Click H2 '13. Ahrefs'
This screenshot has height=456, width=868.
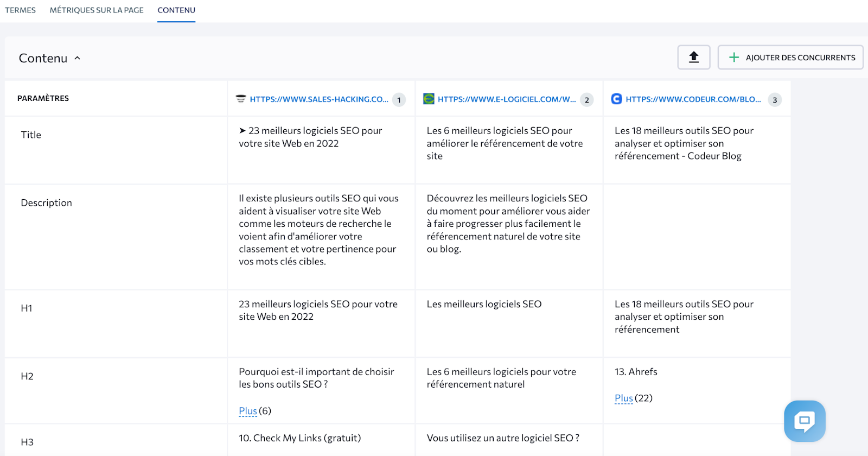(636, 372)
